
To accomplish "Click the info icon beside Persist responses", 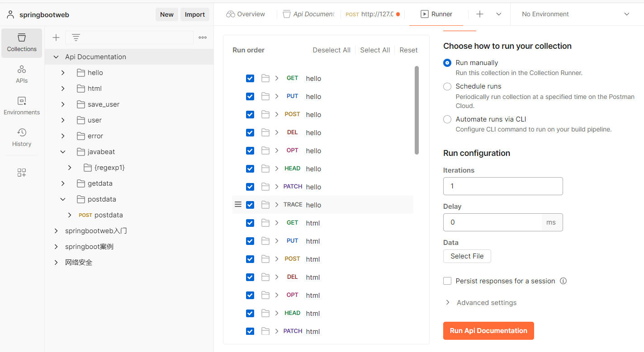I will pyautogui.click(x=563, y=281).
